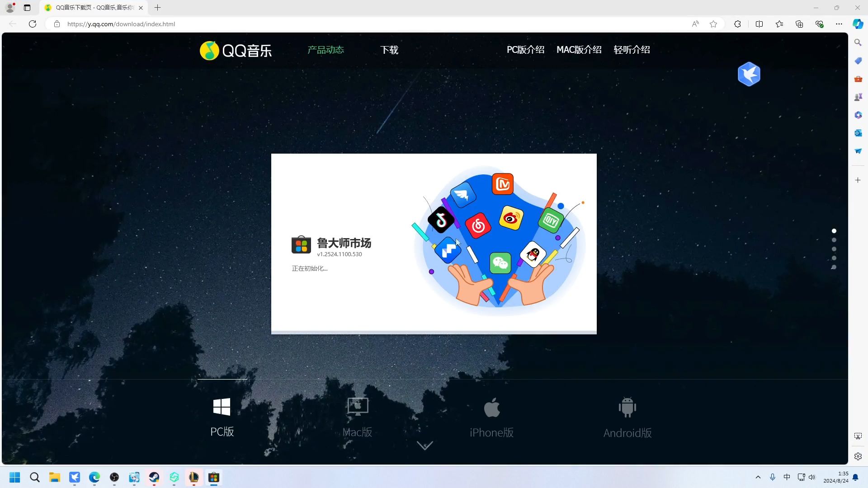Open File Explorer from taskbar
Screen dimensions: 868x488
coord(55,478)
